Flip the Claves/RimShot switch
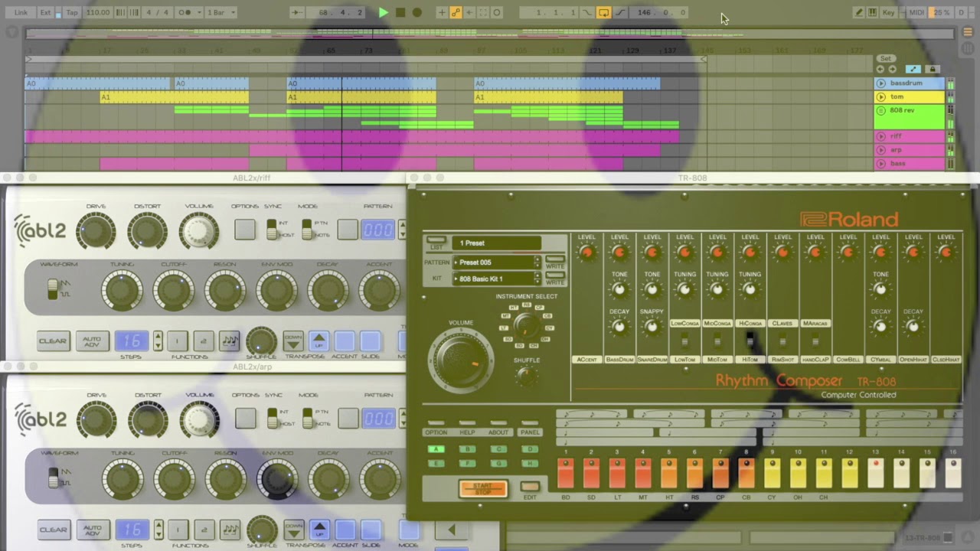The width and height of the screenshot is (980, 551). [782, 341]
